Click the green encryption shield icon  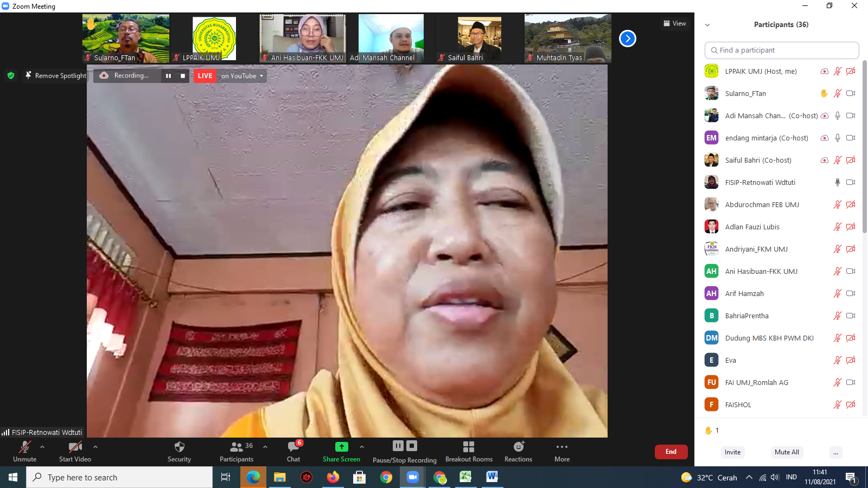coord(11,75)
